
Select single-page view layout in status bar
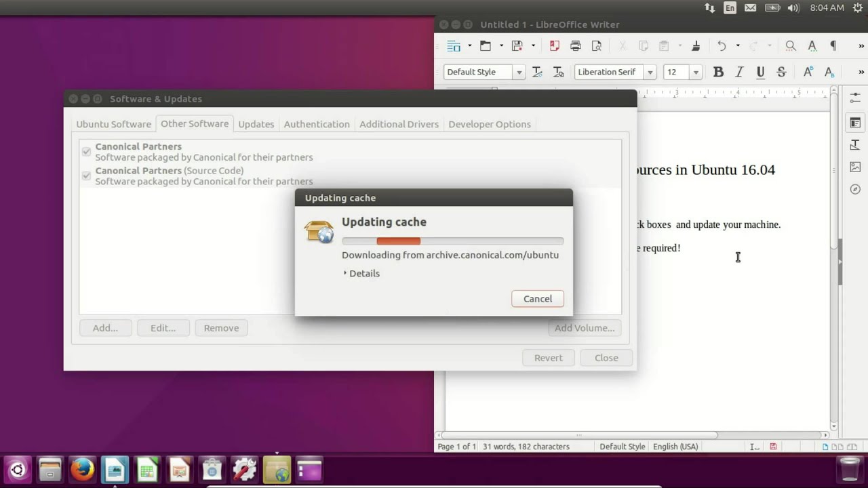tap(825, 447)
